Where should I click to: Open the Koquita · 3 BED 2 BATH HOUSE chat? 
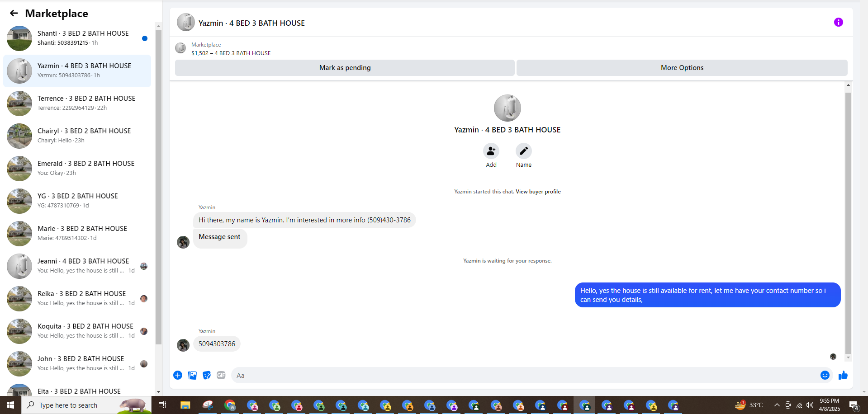pyautogui.click(x=77, y=331)
